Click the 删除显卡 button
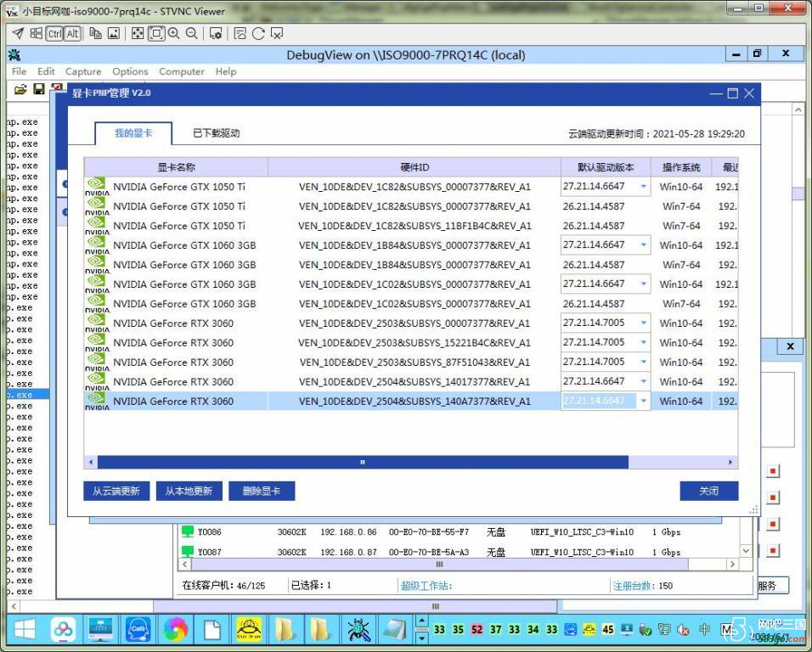The width and height of the screenshot is (812, 652). coord(262,491)
